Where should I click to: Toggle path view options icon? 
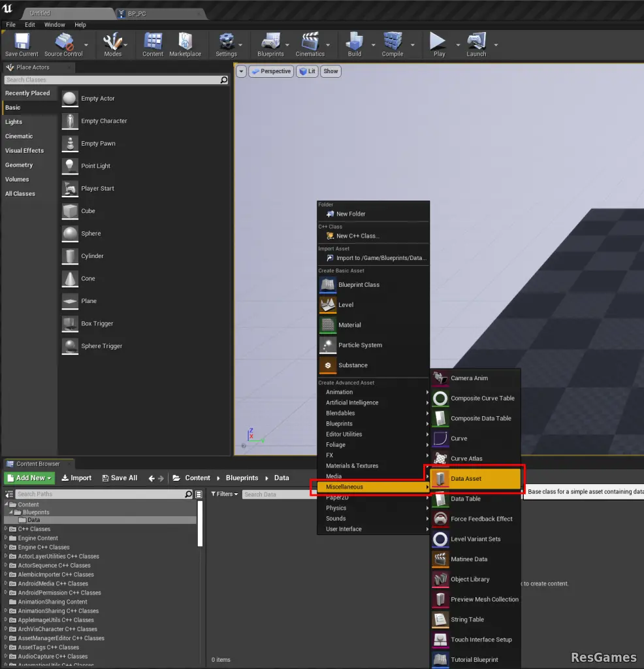pos(199,494)
